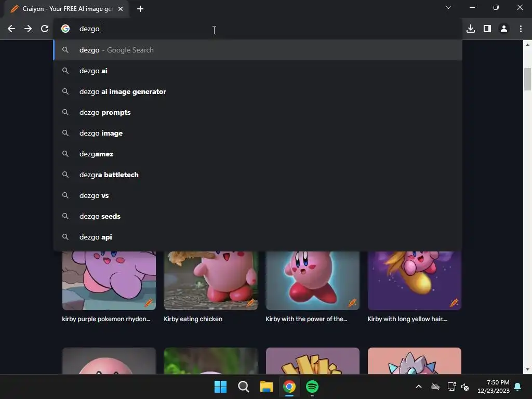532x399 pixels.
Task: Pick the 'dezgo image' suggestion
Action: [x=258, y=133]
